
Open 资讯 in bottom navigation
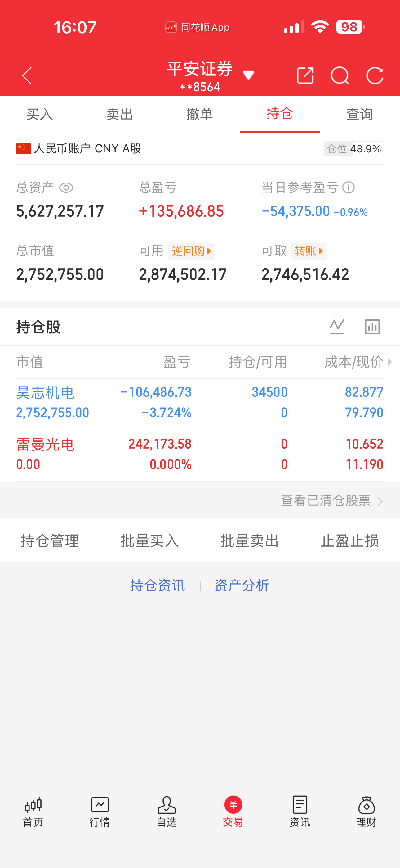(x=300, y=812)
